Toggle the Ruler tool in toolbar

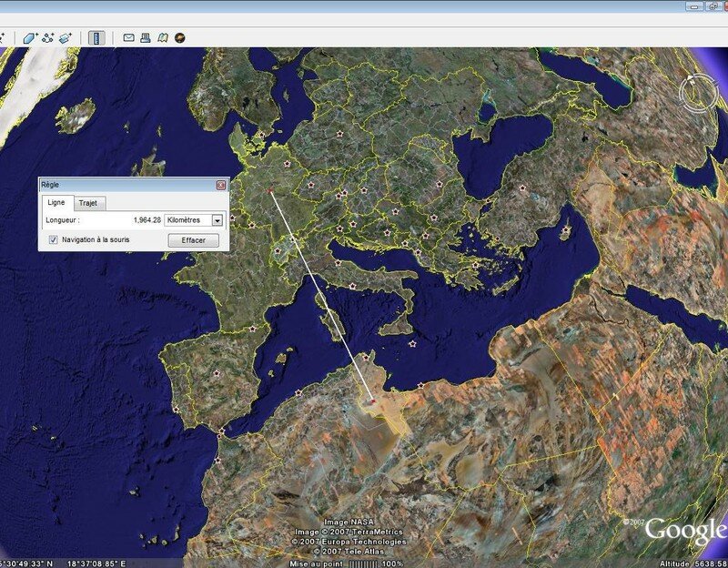[x=96, y=38]
